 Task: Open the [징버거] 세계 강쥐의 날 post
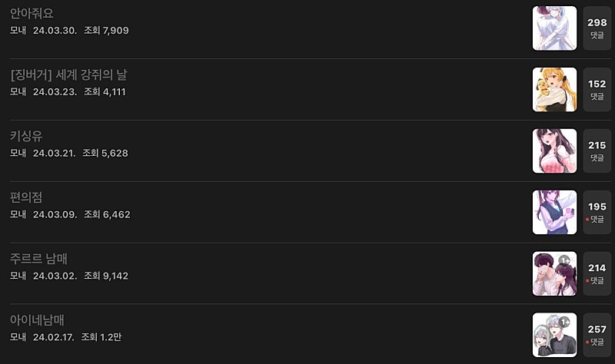pyautogui.click(x=74, y=74)
